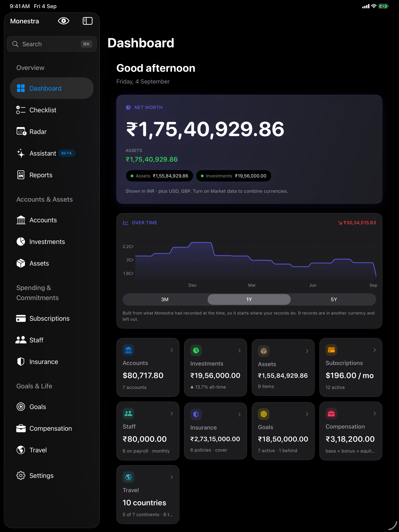Click the Reports document icon
This screenshot has height=532, width=399.
(x=21, y=175)
